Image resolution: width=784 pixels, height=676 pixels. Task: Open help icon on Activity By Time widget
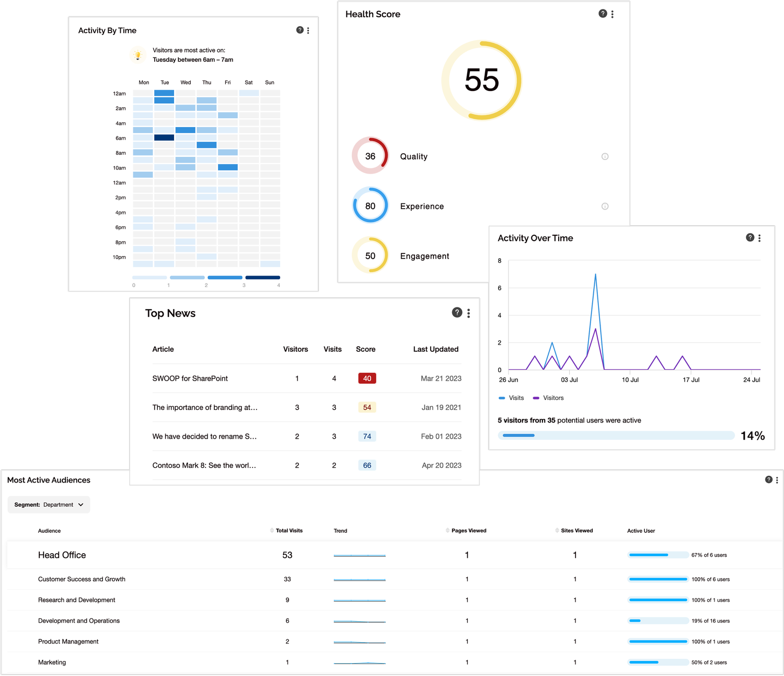coord(299,30)
